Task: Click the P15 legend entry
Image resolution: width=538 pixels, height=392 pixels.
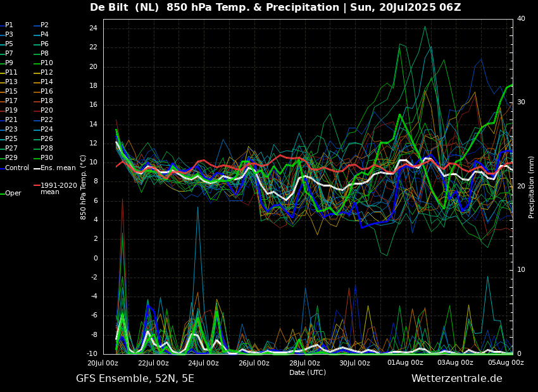Action: tap(9, 92)
